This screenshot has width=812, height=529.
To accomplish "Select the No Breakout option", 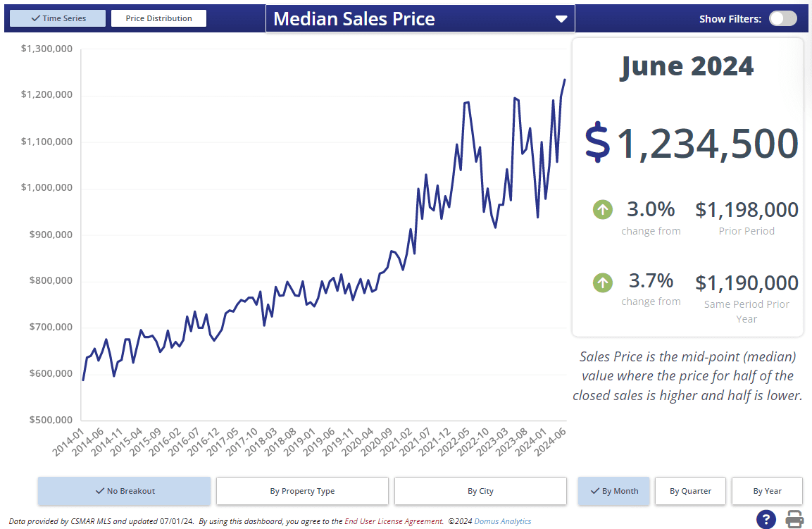I will coord(124,491).
